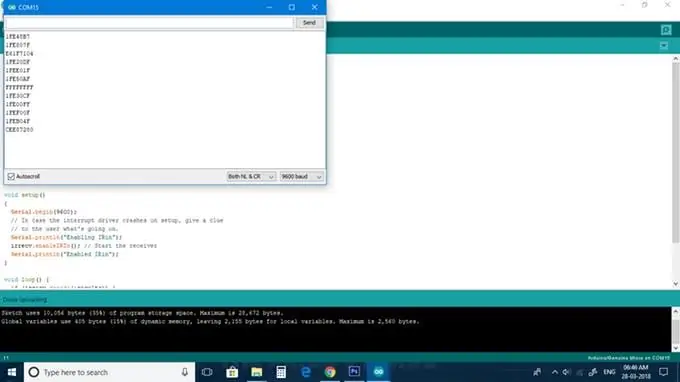Viewport: 680px width, 382px height.
Task: Select the CEE07280 line in serial output
Action: (20, 130)
